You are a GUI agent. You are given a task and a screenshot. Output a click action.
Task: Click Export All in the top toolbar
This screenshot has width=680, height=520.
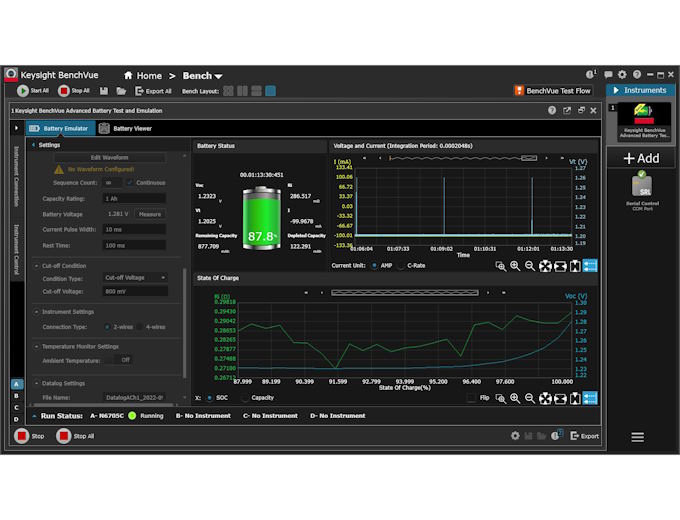154,91
